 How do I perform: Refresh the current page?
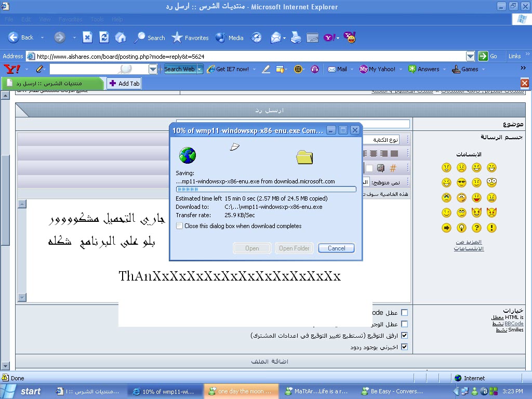[104, 37]
